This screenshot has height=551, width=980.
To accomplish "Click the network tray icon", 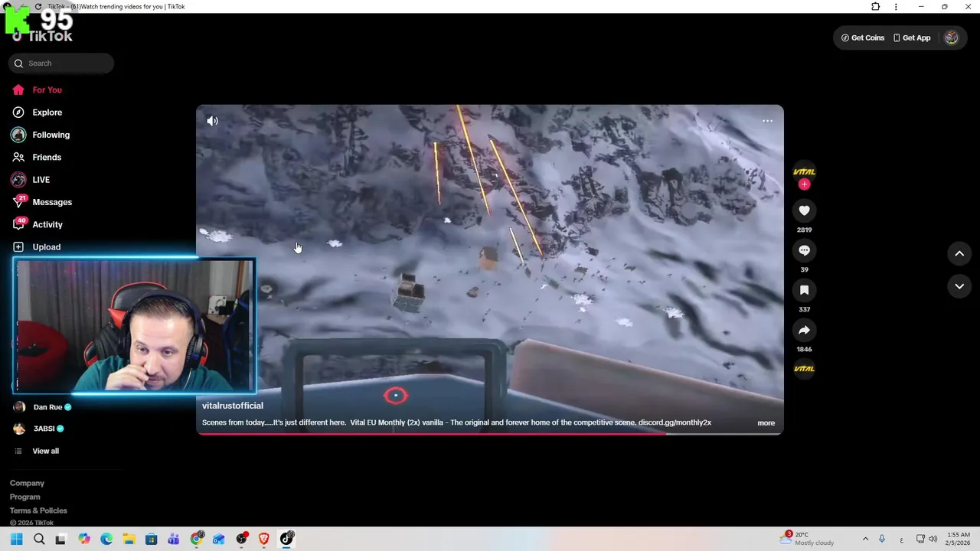I will 920,539.
